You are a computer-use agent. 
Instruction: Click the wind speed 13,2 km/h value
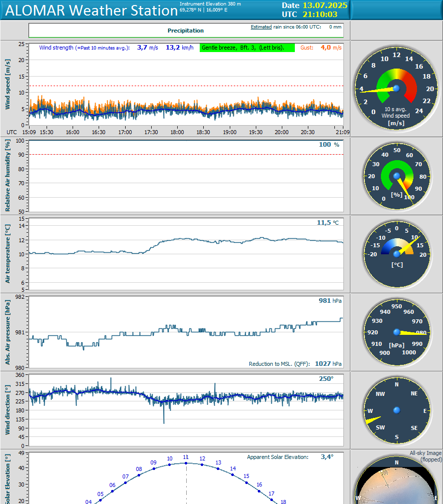(x=179, y=48)
